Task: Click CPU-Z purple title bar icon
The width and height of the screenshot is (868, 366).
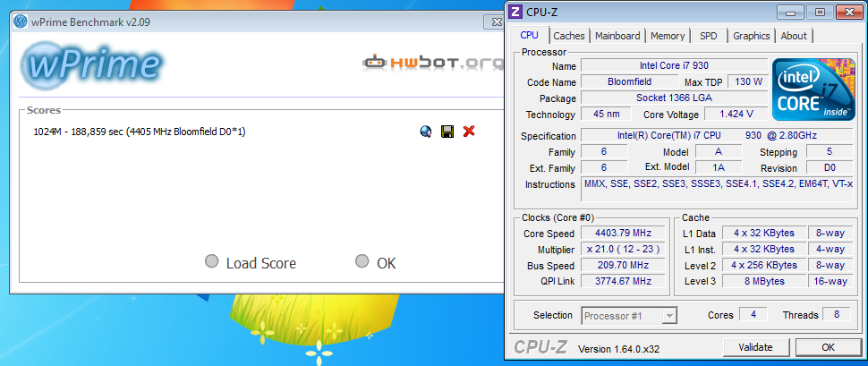Action: (515, 11)
